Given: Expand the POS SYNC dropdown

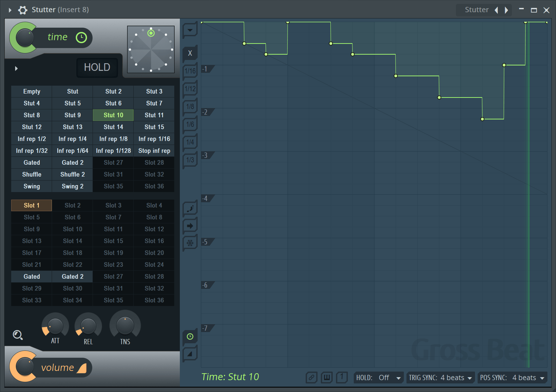Looking at the screenshot, I should (x=512, y=378).
